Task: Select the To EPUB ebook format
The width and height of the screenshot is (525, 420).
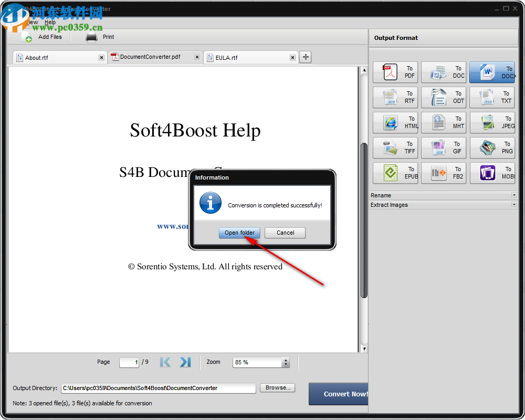Action: click(395, 173)
